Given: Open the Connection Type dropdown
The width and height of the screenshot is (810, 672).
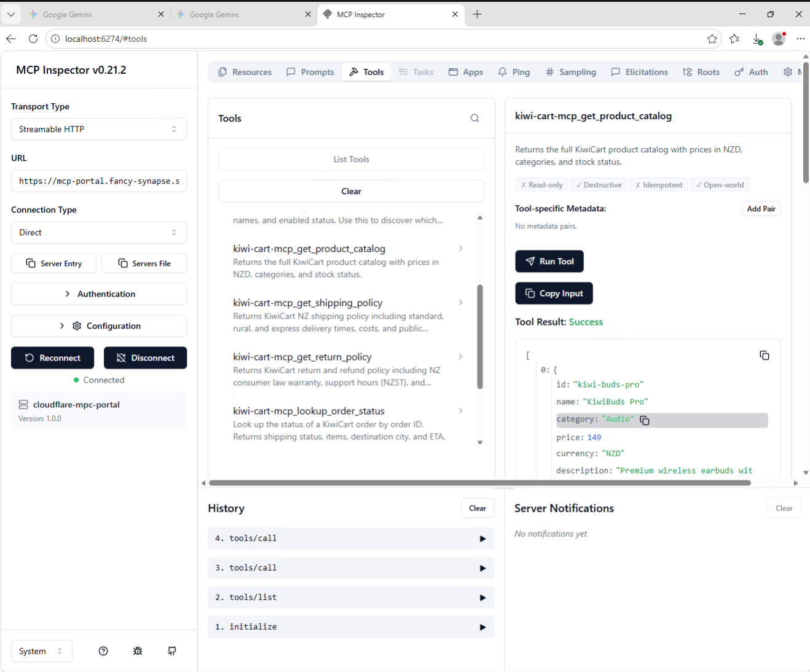Looking at the screenshot, I should point(99,232).
